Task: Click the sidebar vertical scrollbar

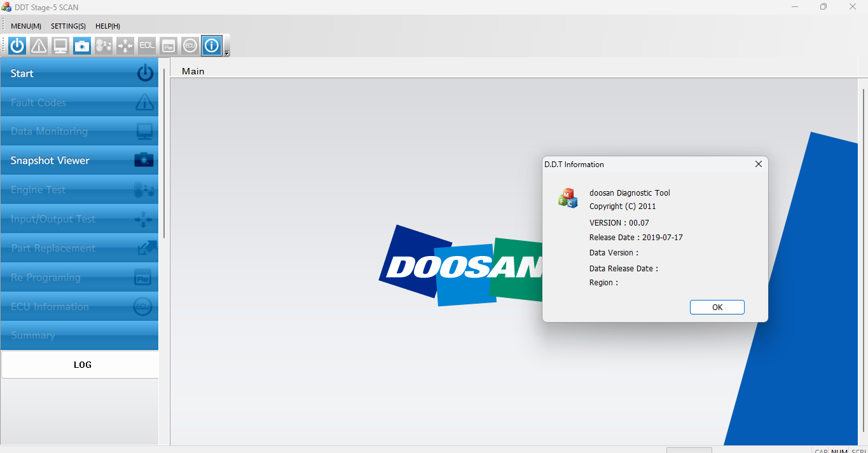Action: click(x=164, y=152)
